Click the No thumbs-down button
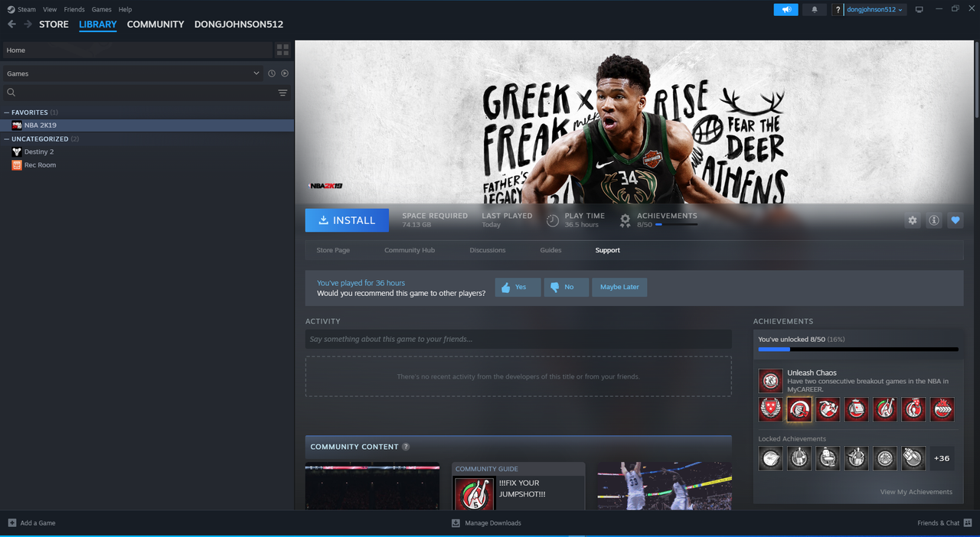This screenshot has height=537, width=980. coord(567,287)
